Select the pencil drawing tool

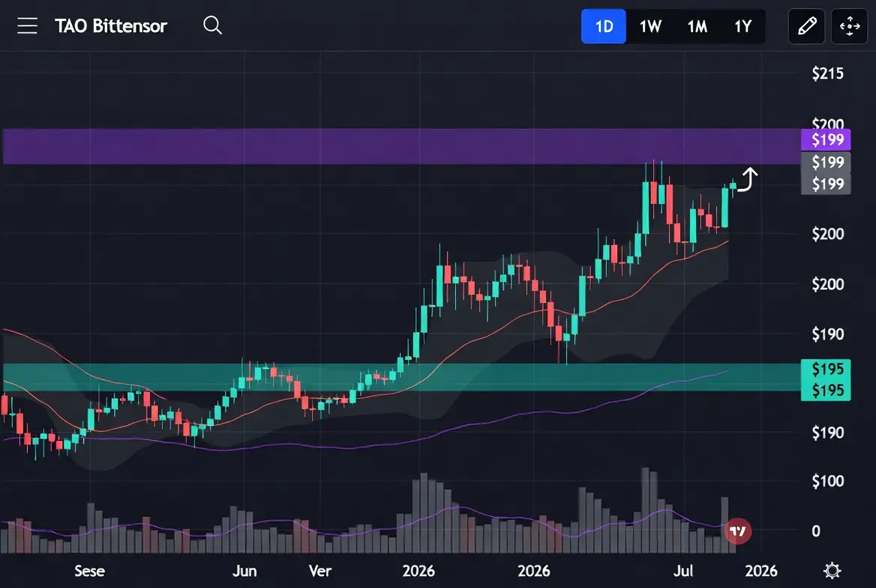coord(807,26)
